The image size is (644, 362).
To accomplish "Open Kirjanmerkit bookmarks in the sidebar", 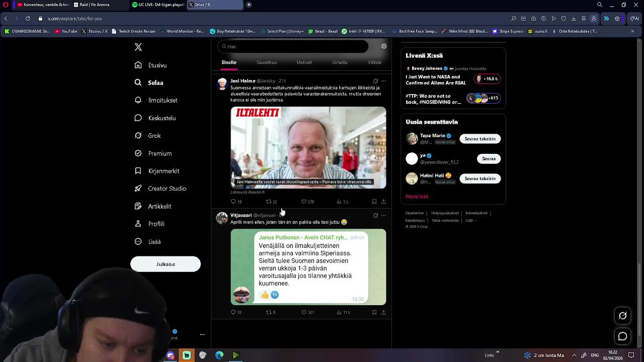I will [156, 171].
